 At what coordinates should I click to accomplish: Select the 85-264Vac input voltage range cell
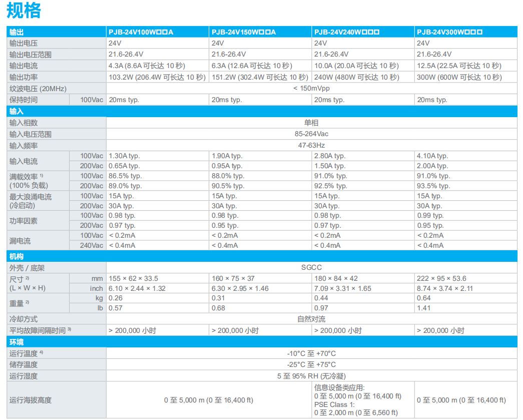click(311, 134)
